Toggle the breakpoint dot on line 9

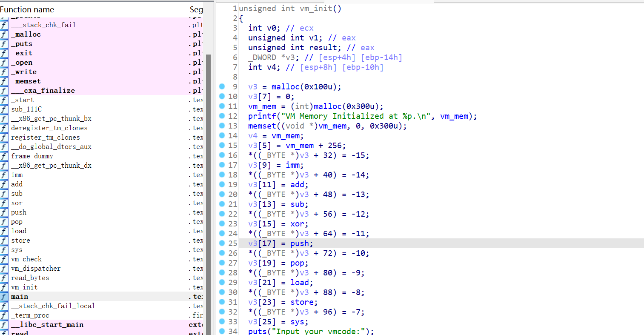point(222,86)
